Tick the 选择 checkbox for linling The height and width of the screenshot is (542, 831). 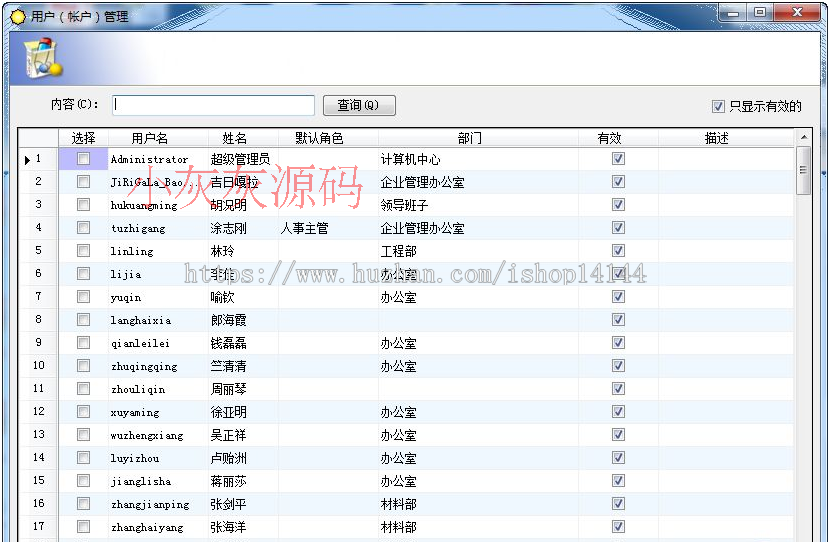coord(83,251)
